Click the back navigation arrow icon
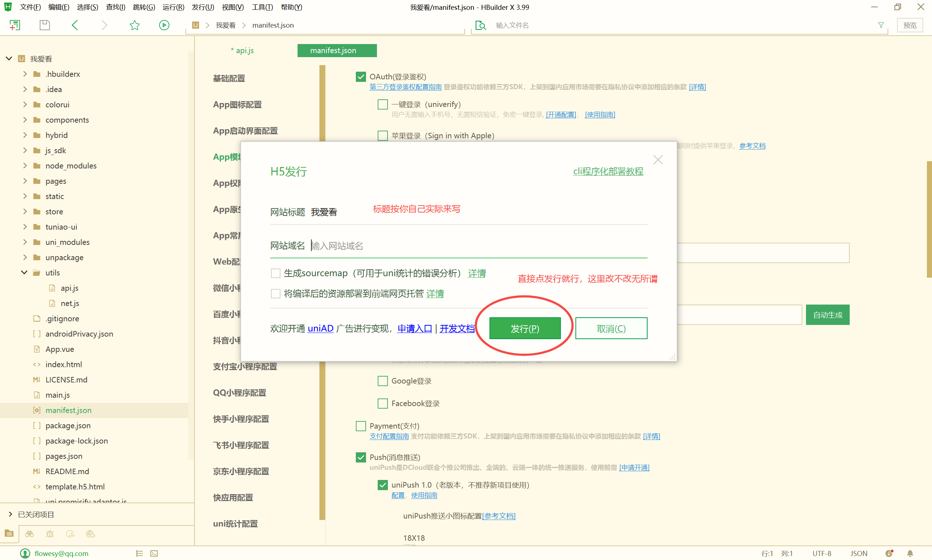Image resolution: width=932 pixels, height=560 pixels. pyautogui.click(x=75, y=25)
